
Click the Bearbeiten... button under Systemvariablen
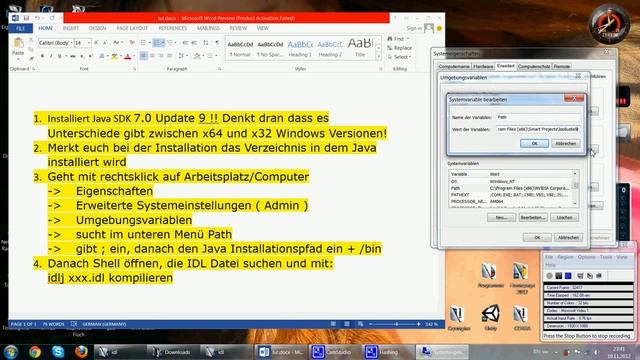click(x=533, y=218)
